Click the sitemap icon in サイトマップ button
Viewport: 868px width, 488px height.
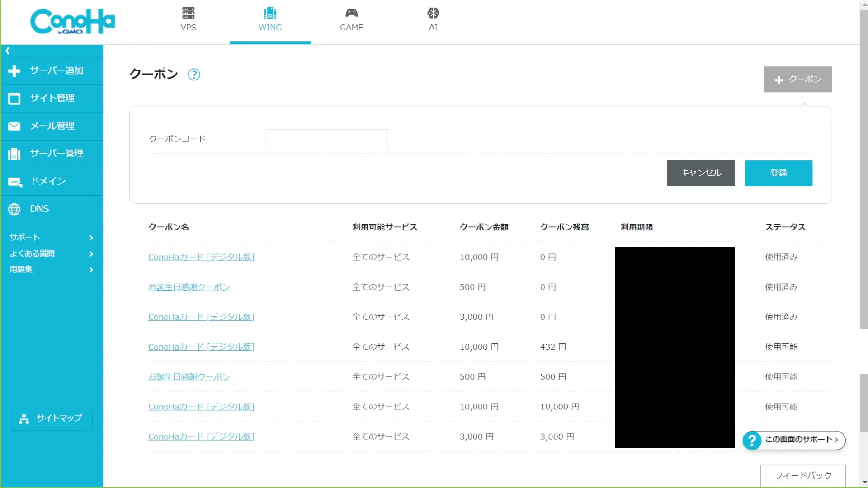point(24,419)
